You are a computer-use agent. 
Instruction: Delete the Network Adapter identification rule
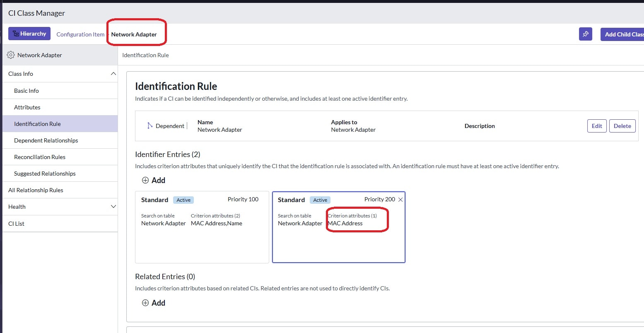622,126
